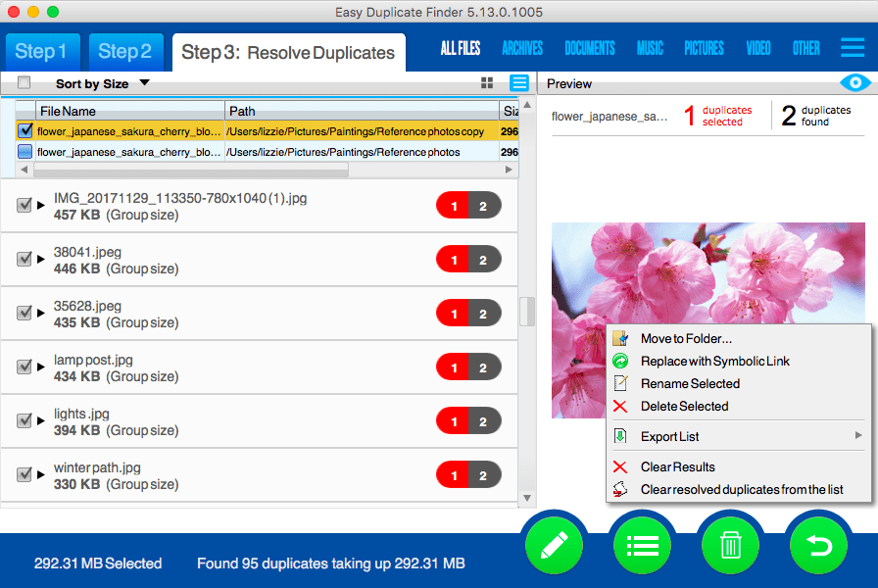The image size is (878, 588).
Task: Expand the lamp post.jpg group triangle
Action: pos(41,367)
